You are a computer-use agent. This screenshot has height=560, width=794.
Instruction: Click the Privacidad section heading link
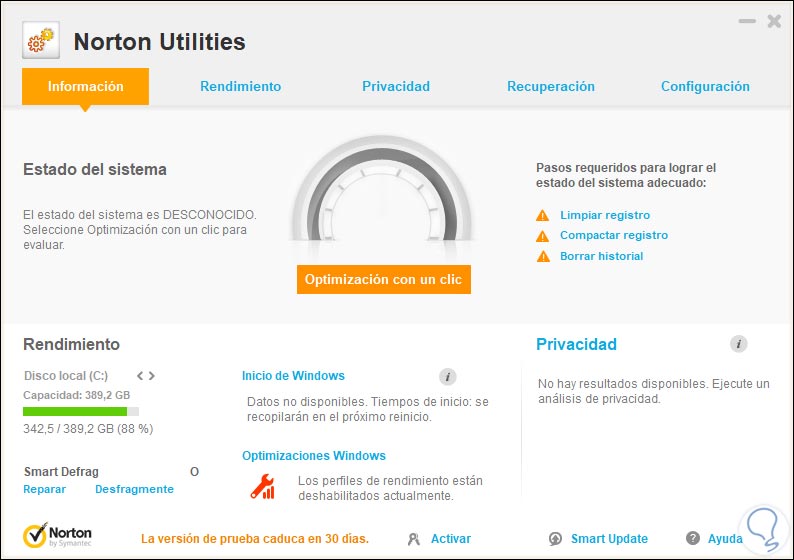[576, 344]
